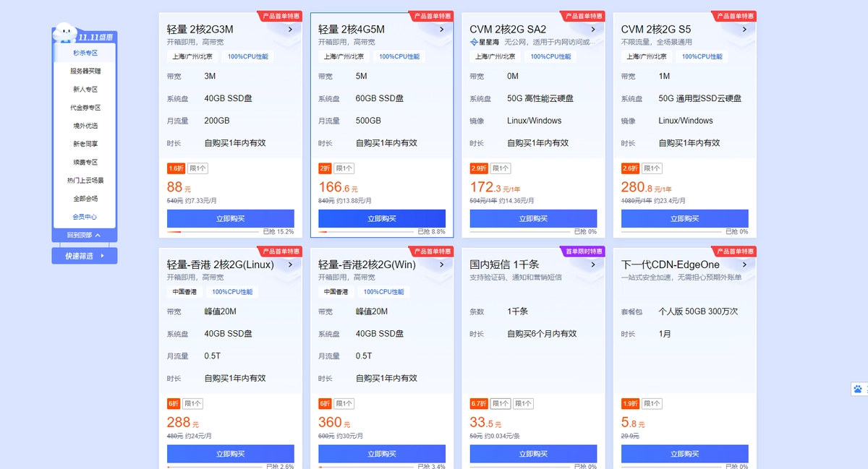868x469 pixels.
Task: Click the 280.8元/1年 price
Action: 647,187
